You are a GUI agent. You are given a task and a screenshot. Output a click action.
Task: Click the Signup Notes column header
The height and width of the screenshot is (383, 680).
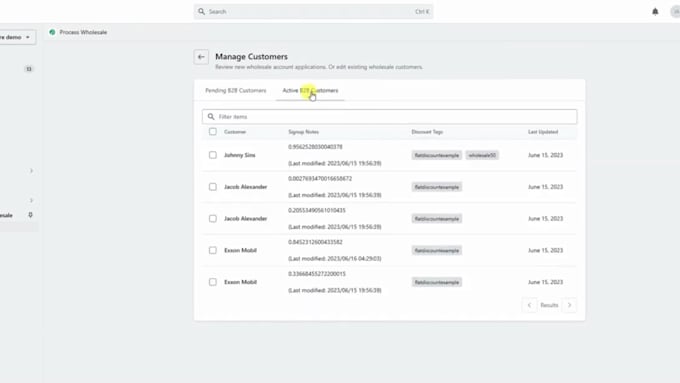click(x=304, y=132)
